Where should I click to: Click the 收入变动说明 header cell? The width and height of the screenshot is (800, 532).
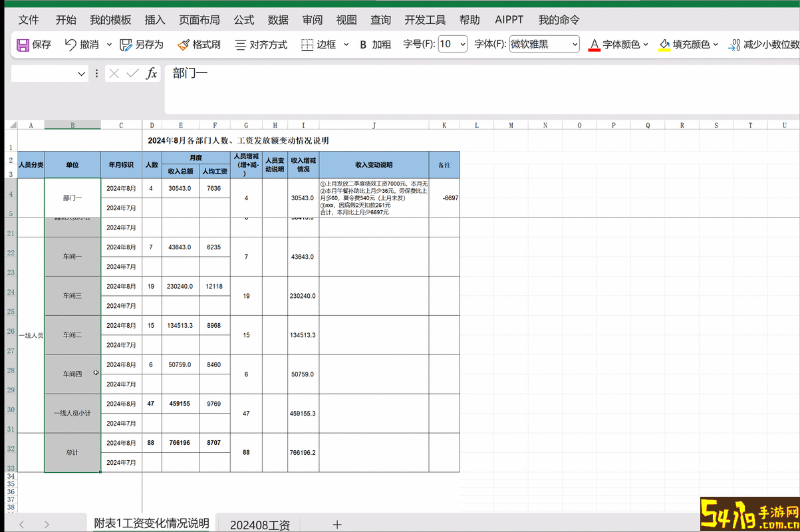[374, 164]
